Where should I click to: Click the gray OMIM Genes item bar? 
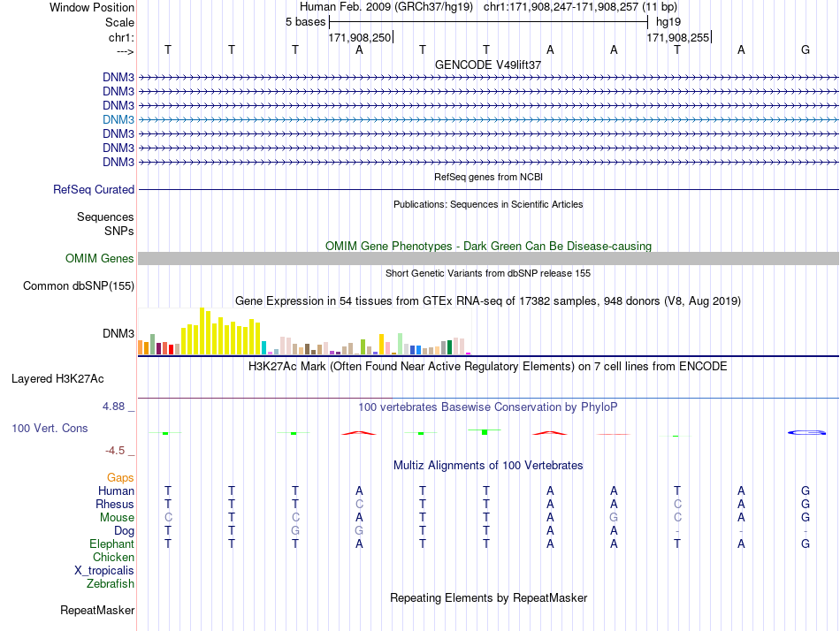[489, 259]
